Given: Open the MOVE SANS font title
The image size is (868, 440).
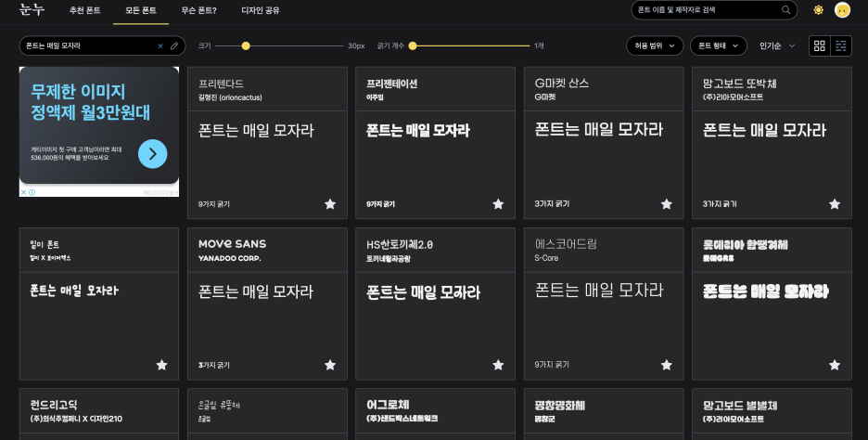Looking at the screenshot, I should tap(232, 244).
